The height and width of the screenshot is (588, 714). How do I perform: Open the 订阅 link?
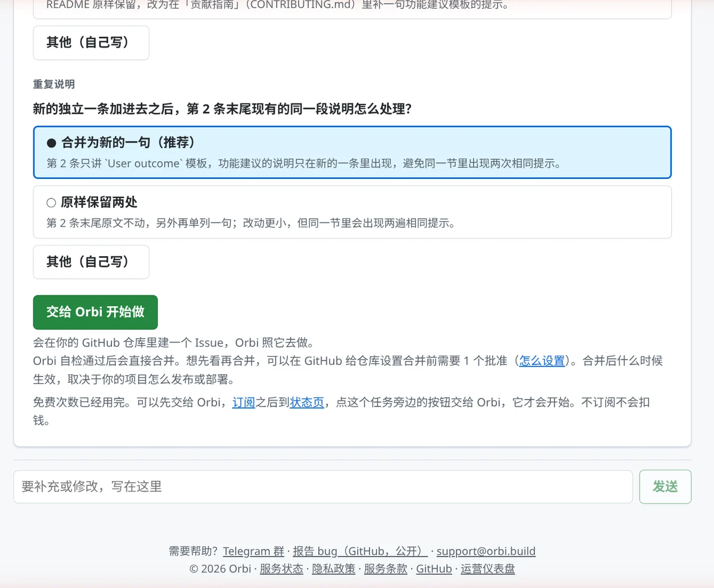pos(243,403)
